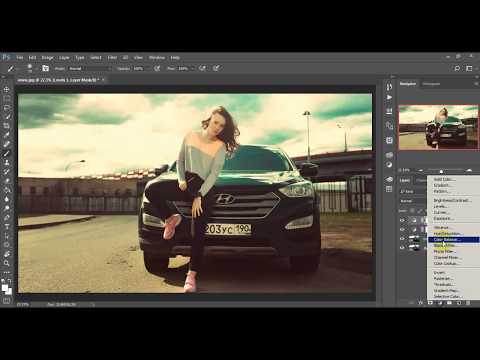The width and height of the screenshot is (480, 360).
Task: Select the Quick Selection tool
Action: tap(6, 117)
